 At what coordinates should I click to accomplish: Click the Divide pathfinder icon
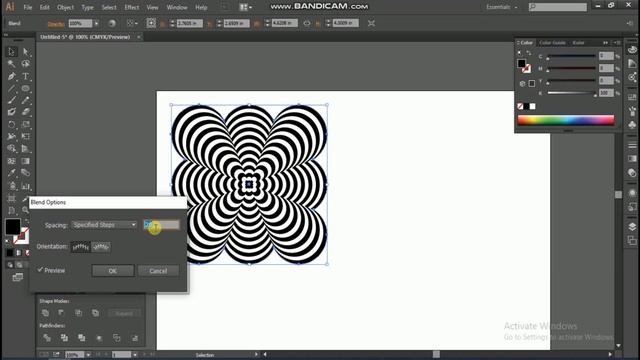[47, 338]
